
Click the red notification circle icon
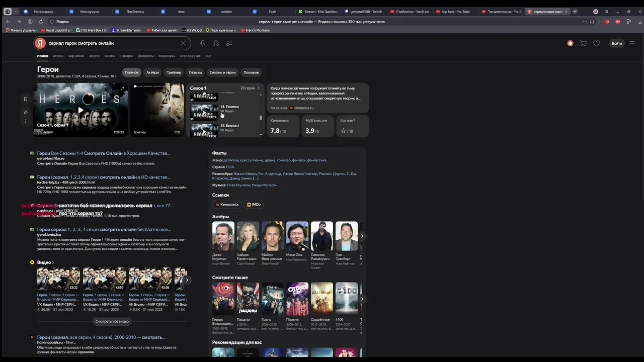pyautogui.click(x=570, y=43)
